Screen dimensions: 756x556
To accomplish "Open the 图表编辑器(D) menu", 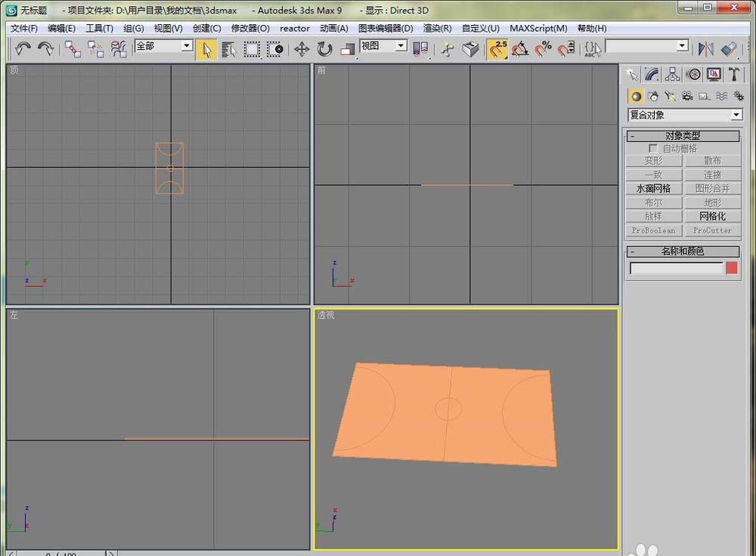I will point(386,29).
